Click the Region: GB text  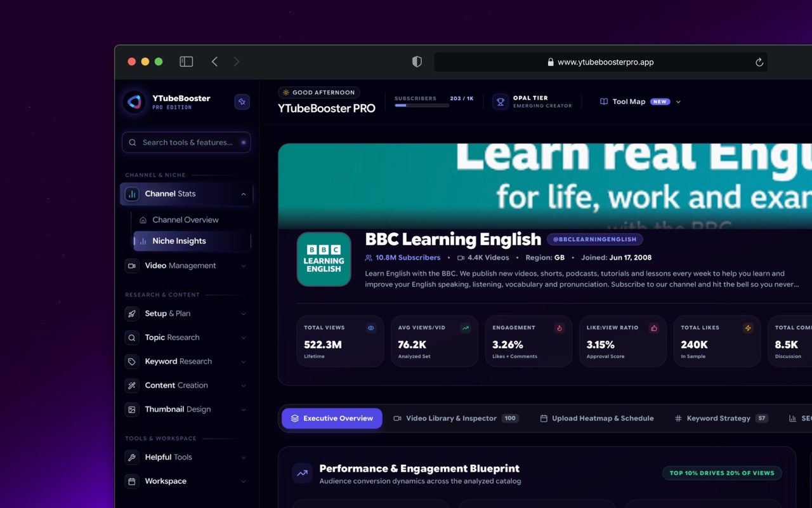545,258
